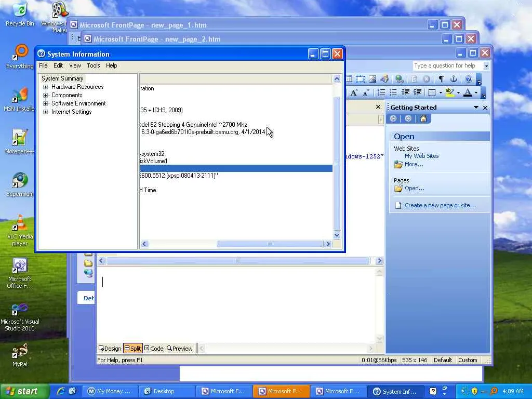Select Microsoft Visual Studio 2010 desktop icon

click(20, 317)
